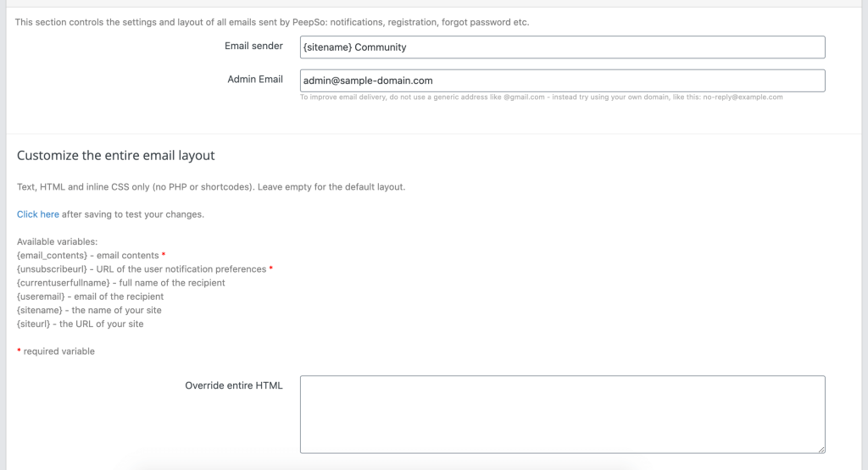Viewport: 868px width, 470px height.
Task: Click the email delivery hint under Admin Email
Action: coord(542,97)
